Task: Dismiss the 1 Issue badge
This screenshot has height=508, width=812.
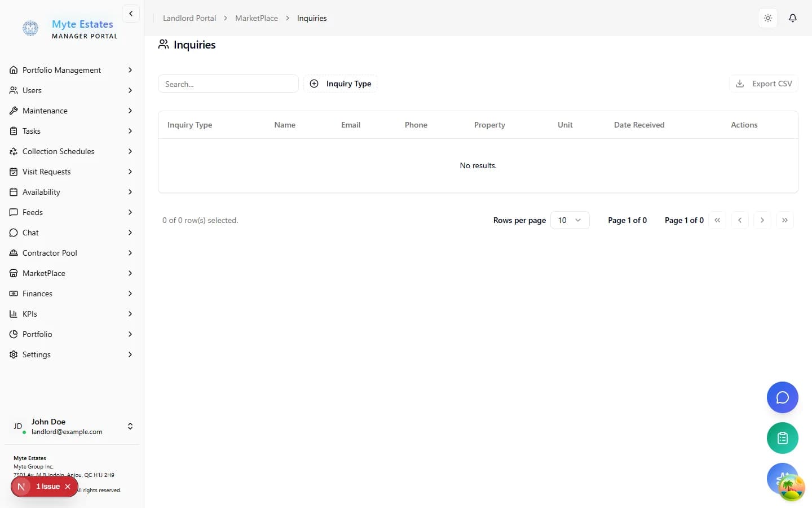Action: (x=68, y=487)
